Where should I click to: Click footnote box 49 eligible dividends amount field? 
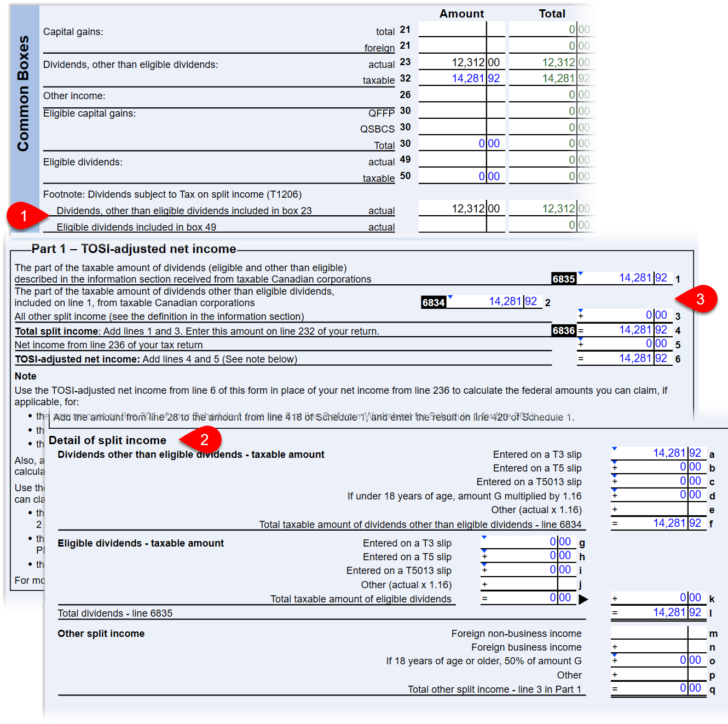[x=462, y=225]
